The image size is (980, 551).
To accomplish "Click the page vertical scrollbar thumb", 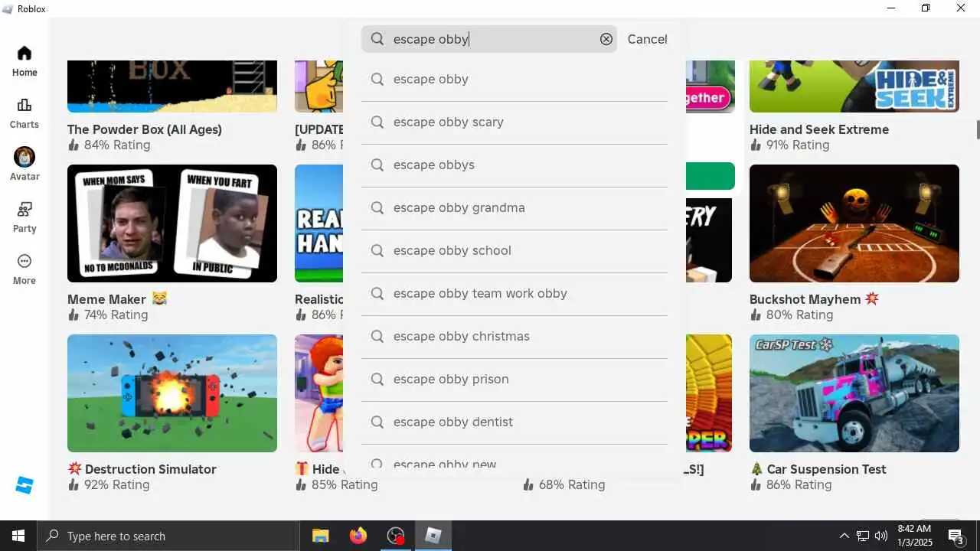I will pyautogui.click(x=977, y=129).
